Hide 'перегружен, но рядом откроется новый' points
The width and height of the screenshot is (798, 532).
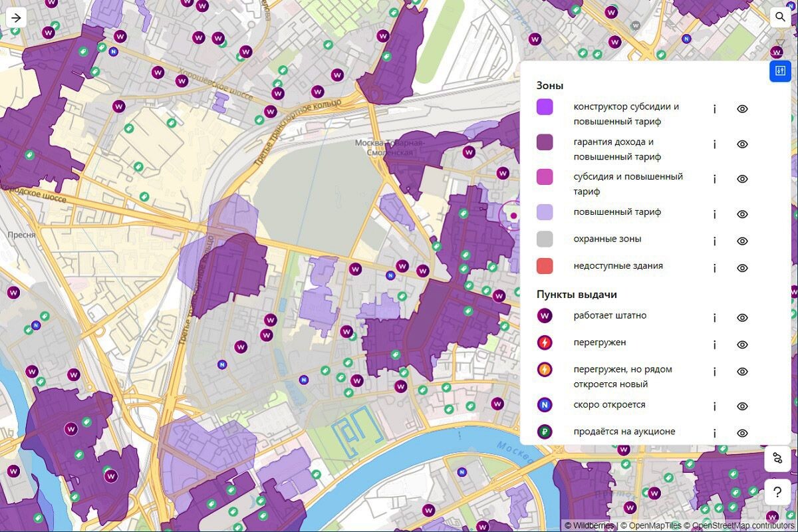click(743, 371)
